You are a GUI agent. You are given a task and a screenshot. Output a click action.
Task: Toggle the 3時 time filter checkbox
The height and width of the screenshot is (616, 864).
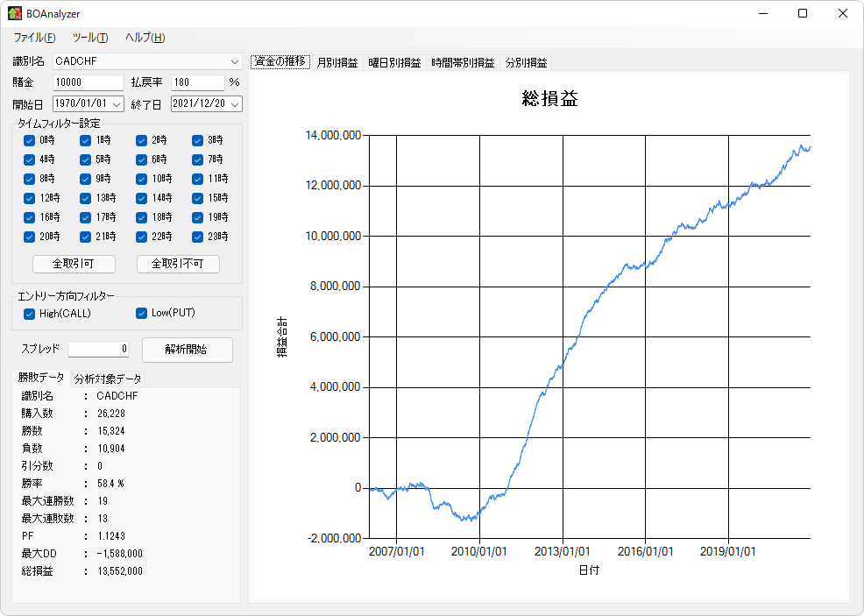pyautogui.click(x=198, y=140)
